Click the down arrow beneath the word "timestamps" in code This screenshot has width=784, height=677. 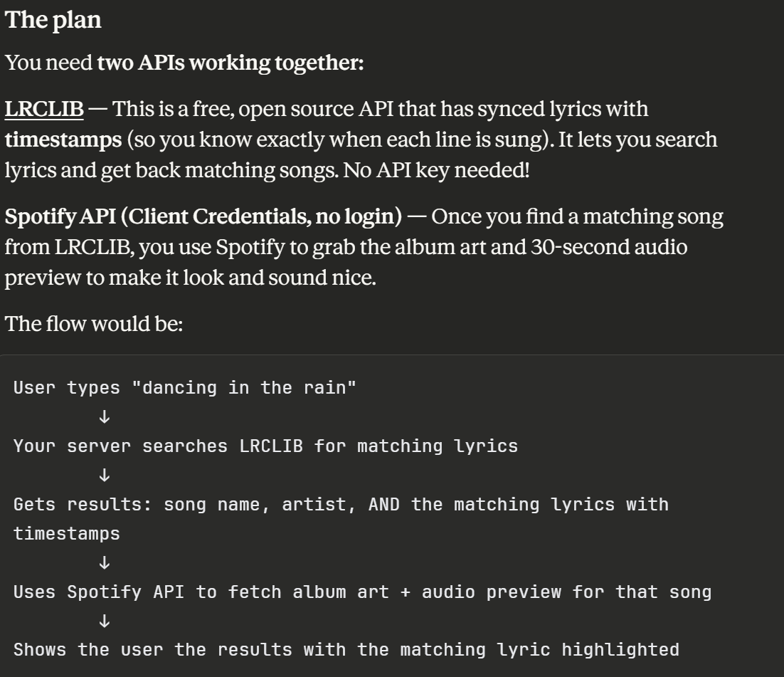[105, 562]
